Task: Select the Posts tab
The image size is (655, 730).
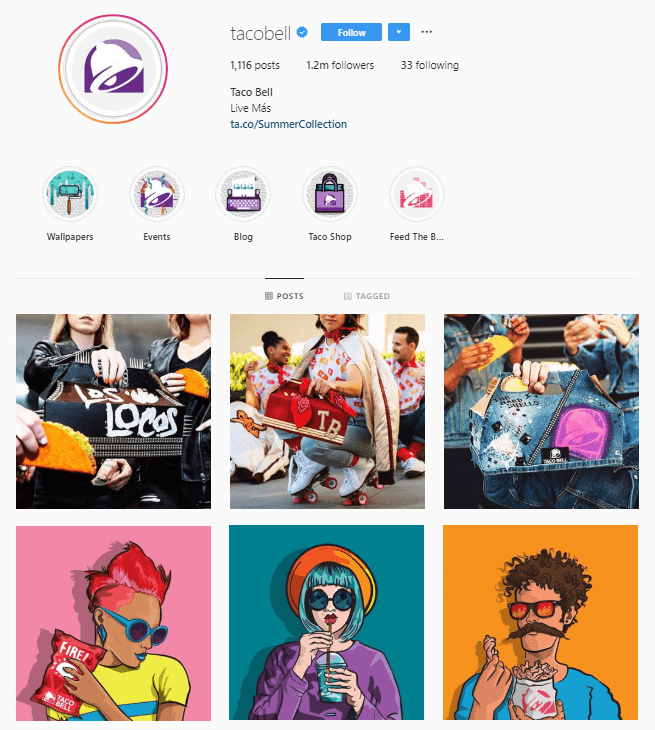Action: click(284, 296)
